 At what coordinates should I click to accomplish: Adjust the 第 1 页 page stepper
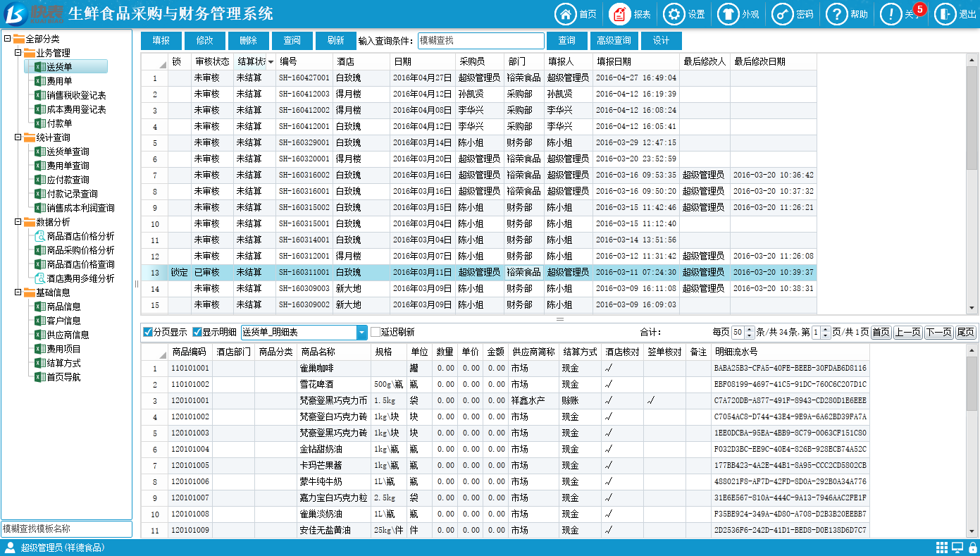pyautogui.click(x=826, y=333)
